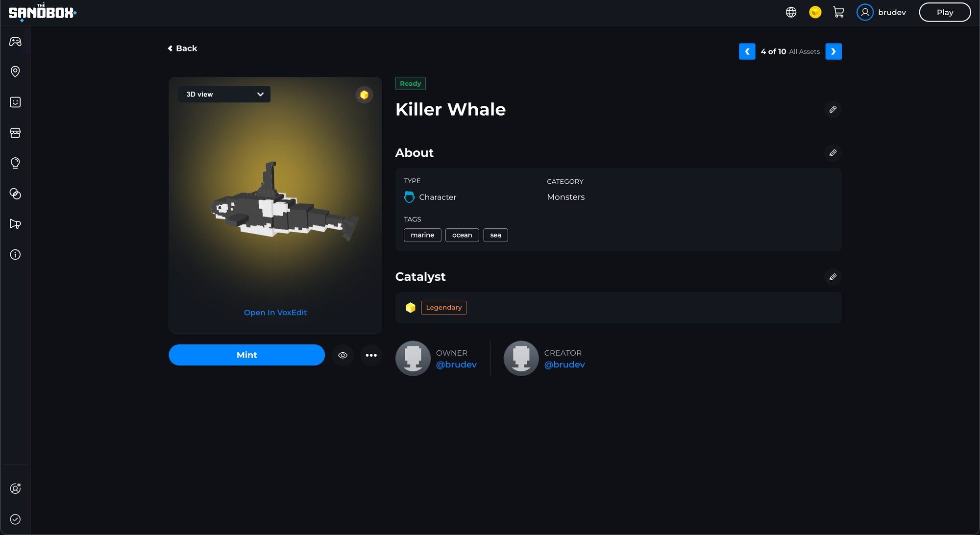Open the shopping cart in header
This screenshot has width=980, height=535.
click(x=838, y=12)
